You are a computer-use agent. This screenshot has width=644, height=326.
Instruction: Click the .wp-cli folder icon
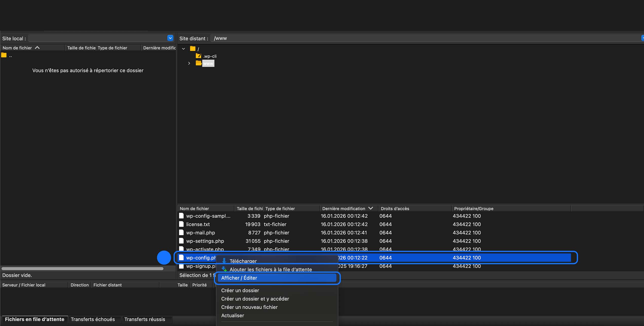(x=198, y=56)
